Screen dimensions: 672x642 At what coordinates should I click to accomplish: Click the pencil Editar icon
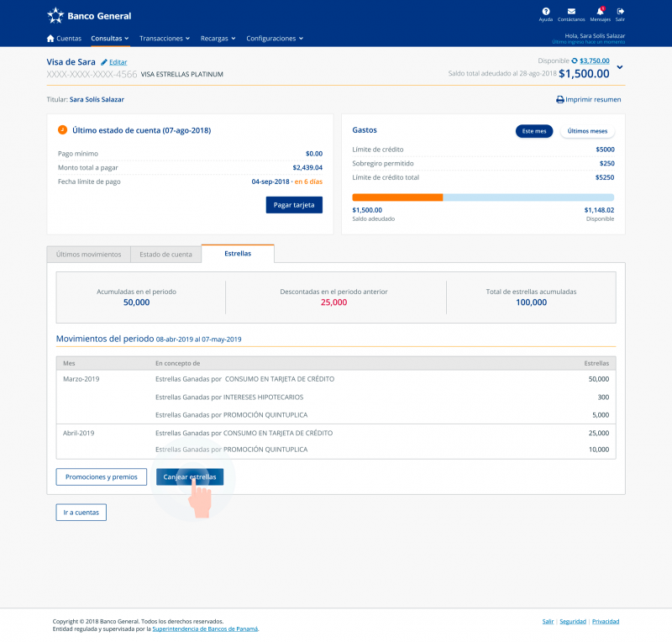pos(104,62)
